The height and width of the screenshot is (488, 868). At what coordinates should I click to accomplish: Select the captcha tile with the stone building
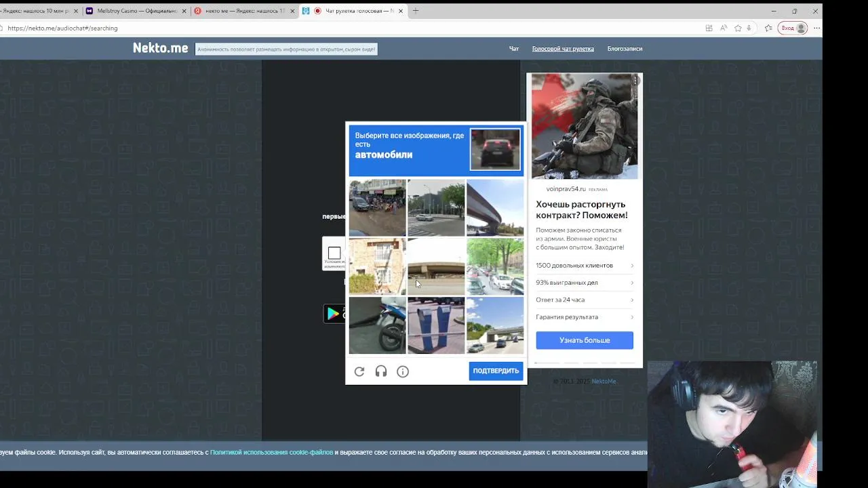377,266
